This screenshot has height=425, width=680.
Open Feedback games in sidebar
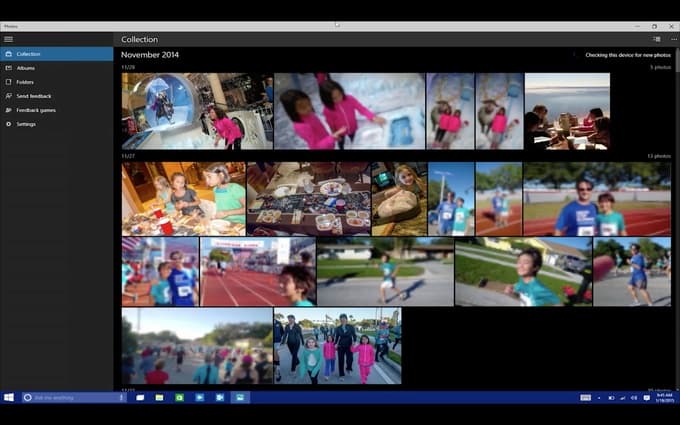click(57, 110)
